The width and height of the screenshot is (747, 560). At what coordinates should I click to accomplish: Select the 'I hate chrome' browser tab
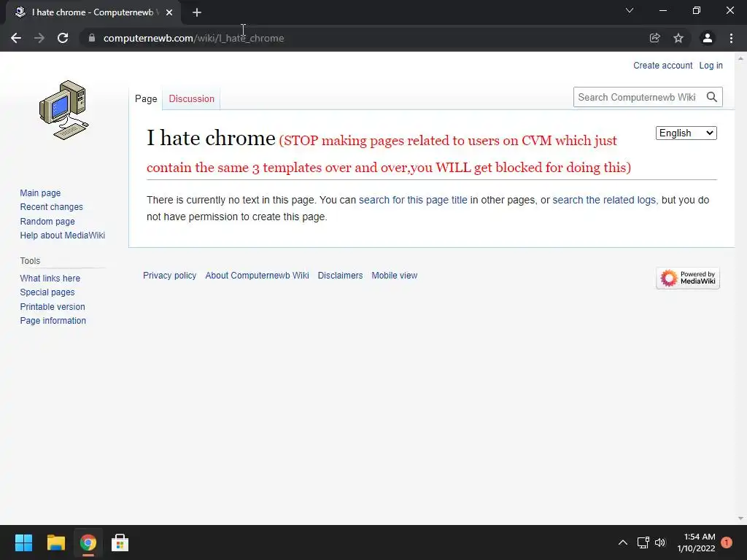pyautogui.click(x=93, y=12)
